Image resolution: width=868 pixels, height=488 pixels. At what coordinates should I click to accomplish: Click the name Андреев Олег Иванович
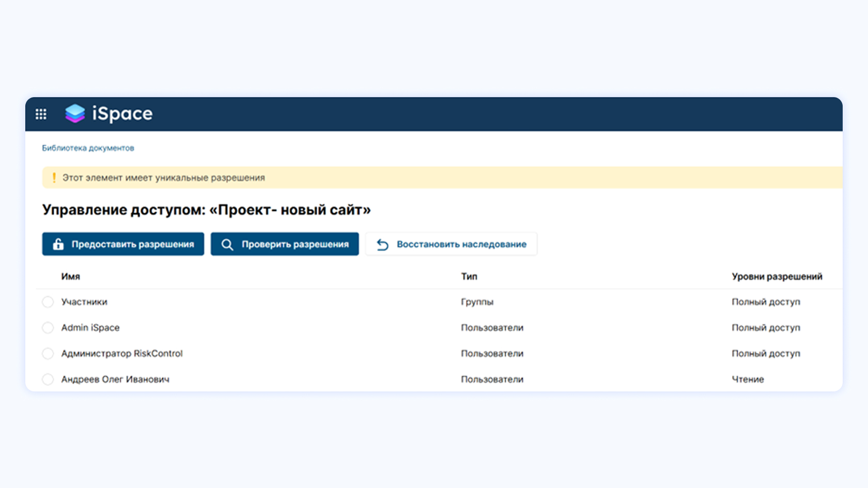(115, 379)
